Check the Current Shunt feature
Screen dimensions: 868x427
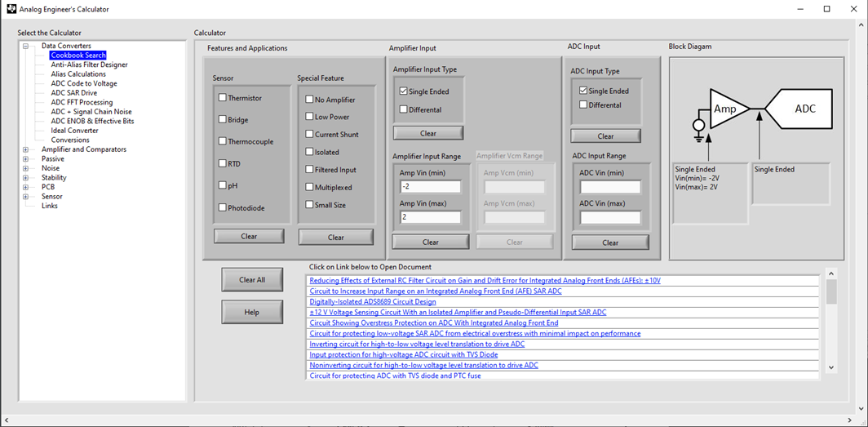click(309, 134)
